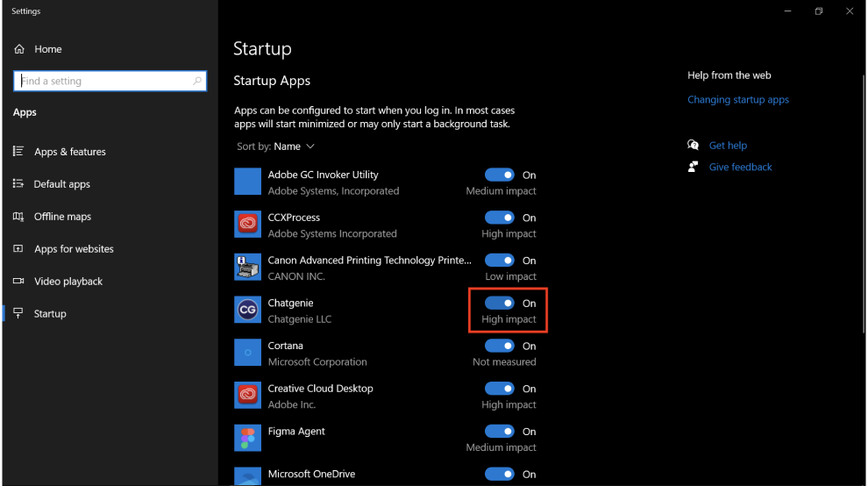Click the Apps for websites icon
The width and height of the screenshot is (868, 486).
coord(18,249)
